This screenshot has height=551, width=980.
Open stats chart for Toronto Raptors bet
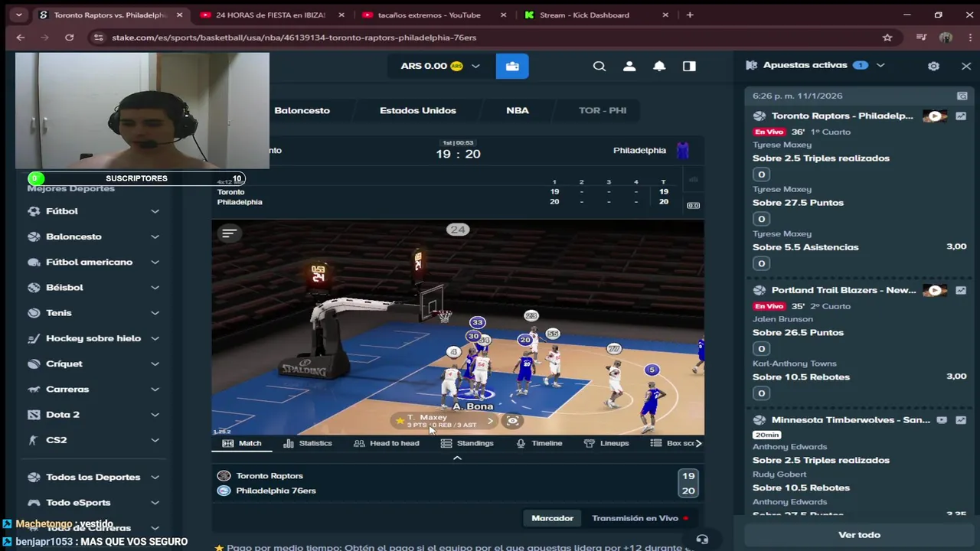pyautogui.click(x=961, y=116)
